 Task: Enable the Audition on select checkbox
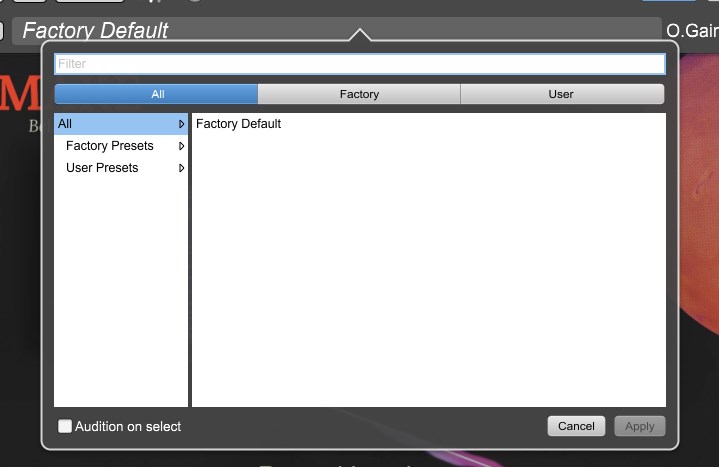(x=65, y=426)
